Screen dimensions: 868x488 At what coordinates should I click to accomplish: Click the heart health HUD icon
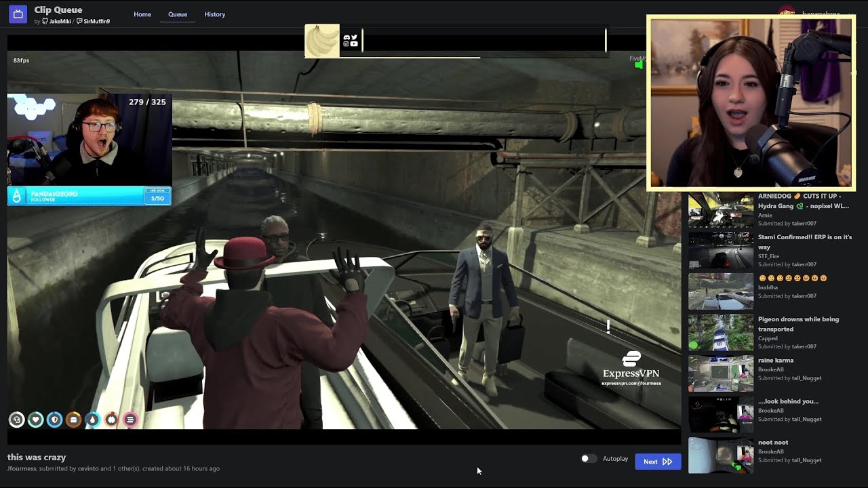click(x=36, y=420)
